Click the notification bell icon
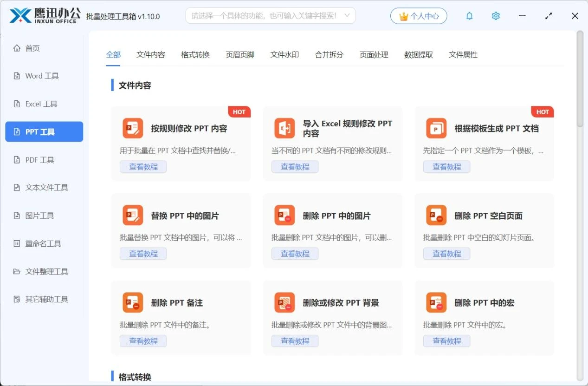This screenshot has width=588, height=386. tap(470, 16)
